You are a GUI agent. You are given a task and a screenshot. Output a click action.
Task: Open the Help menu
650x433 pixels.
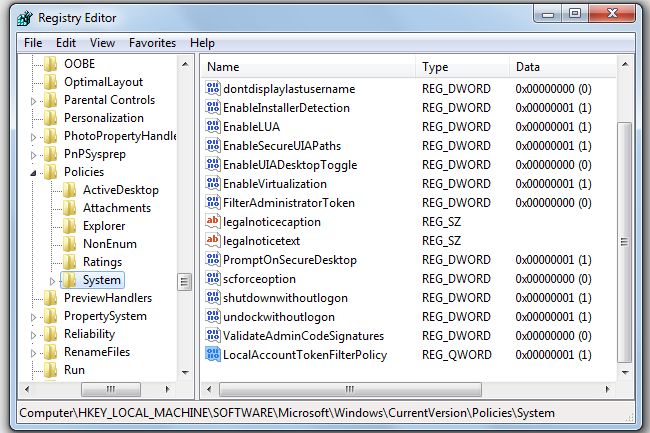[202, 43]
